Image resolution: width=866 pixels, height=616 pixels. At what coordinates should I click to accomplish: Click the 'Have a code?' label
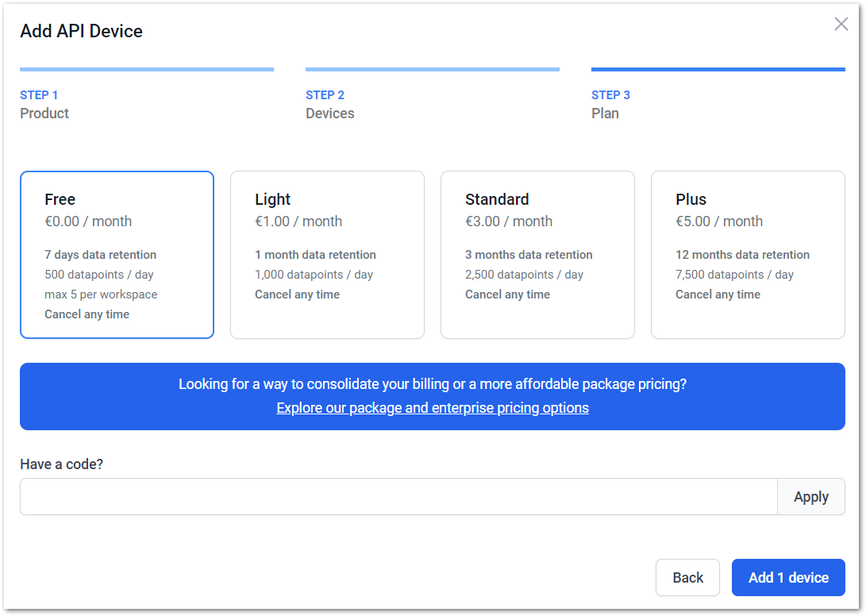[x=61, y=464]
